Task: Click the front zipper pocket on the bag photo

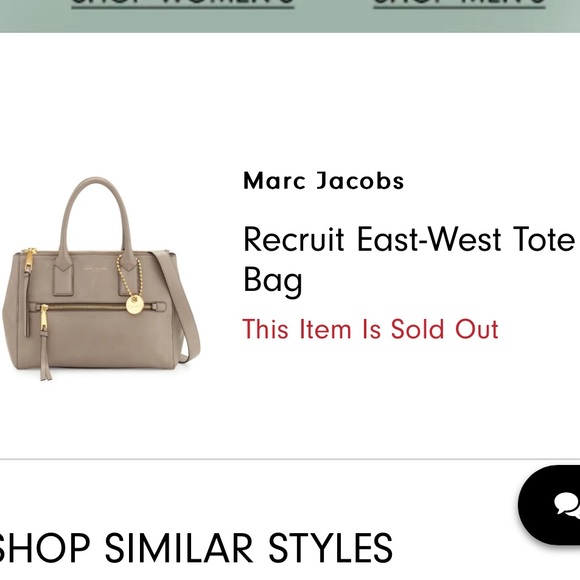Action: pos(98,307)
